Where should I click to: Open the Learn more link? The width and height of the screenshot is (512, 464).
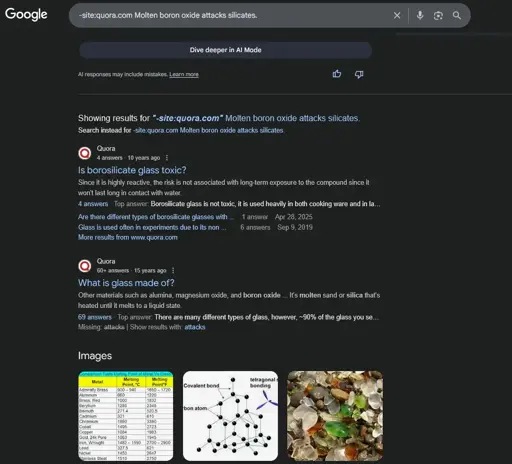coord(184,74)
